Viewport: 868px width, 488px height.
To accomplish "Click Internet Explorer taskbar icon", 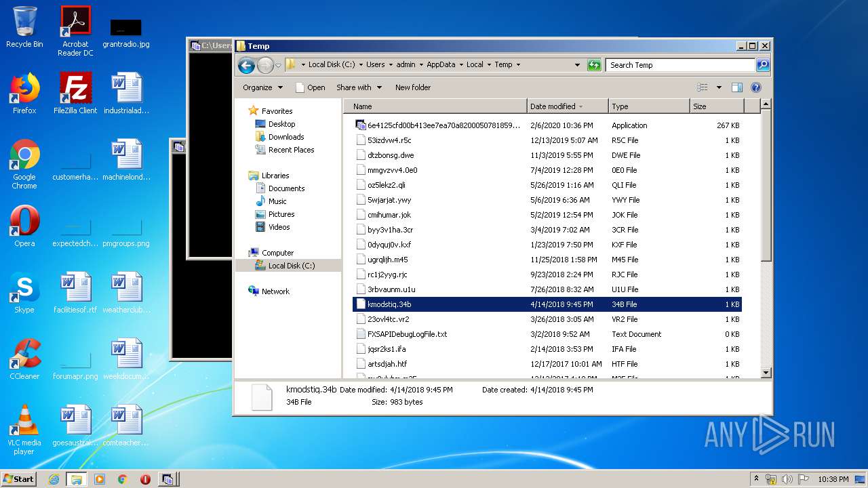I will pyautogui.click(x=54, y=479).
